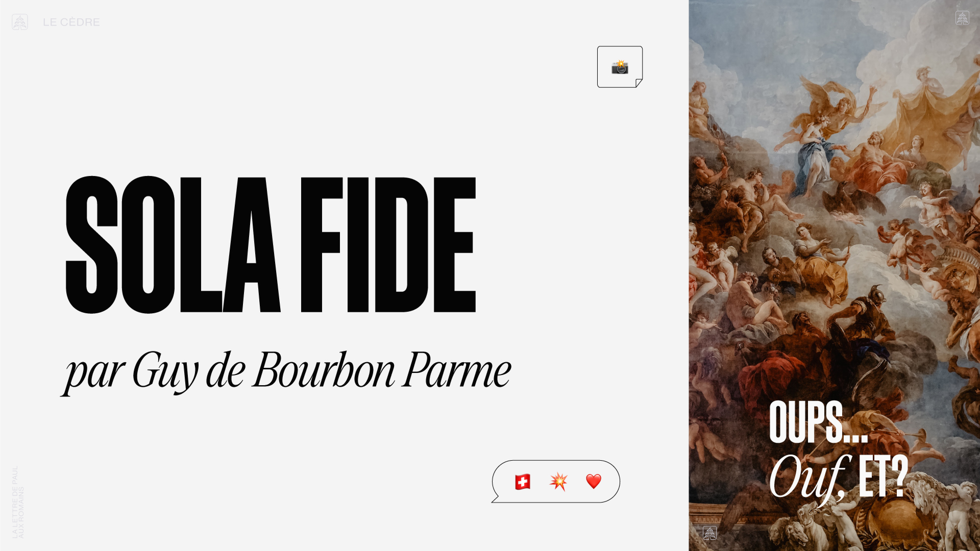980x551 pixels.
Task: Click the OUPS... heading on the painting
Action: [819, 421]
